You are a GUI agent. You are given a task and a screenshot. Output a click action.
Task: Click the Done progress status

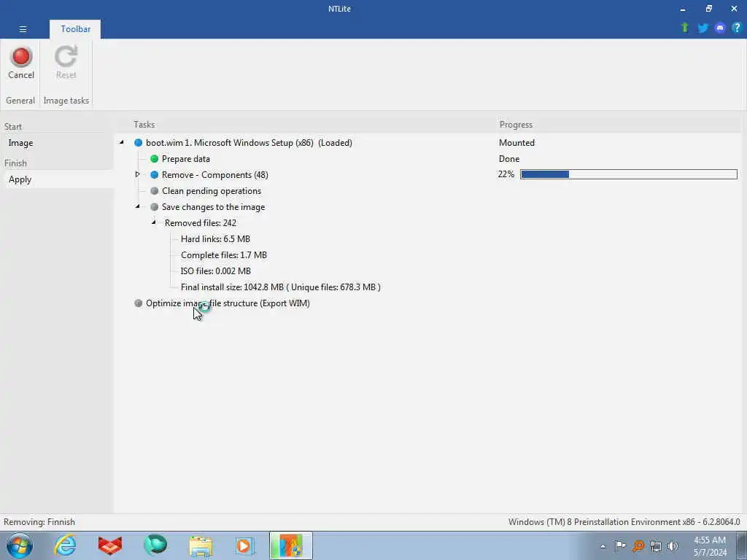509,158
